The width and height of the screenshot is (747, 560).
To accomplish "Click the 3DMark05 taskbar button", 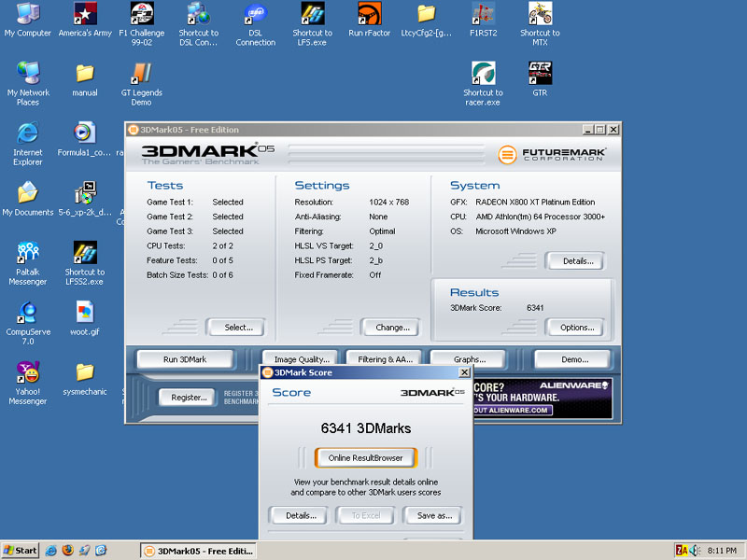I will pyautogui.click(x=198, y=551).
